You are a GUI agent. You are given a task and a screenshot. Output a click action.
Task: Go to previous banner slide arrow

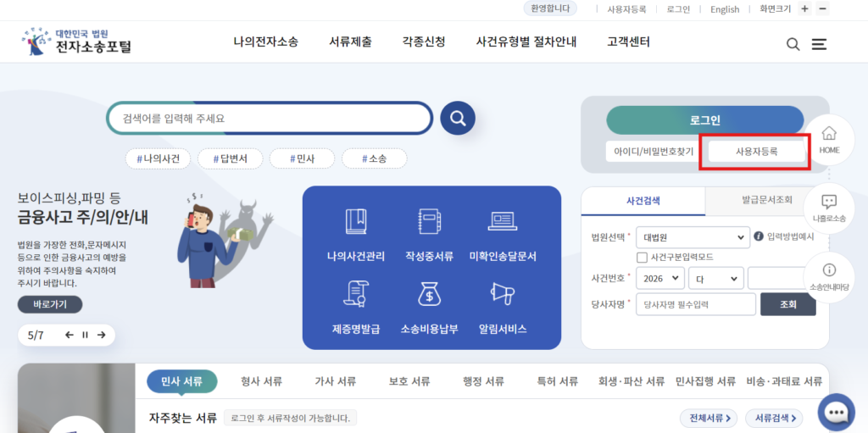pyautogui.click(x=70, y=335)
